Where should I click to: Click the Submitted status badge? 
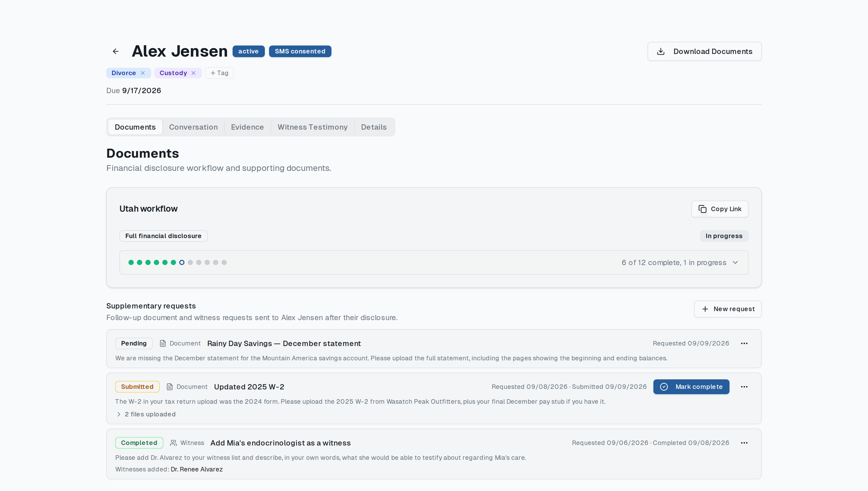pos(137,387)
